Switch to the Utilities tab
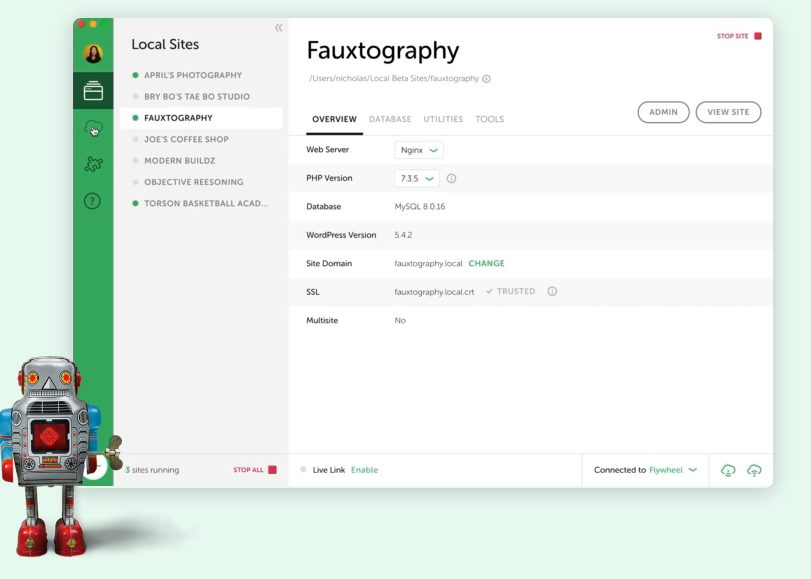The height and width of the screenshot is (579, 811). [443, 119]
